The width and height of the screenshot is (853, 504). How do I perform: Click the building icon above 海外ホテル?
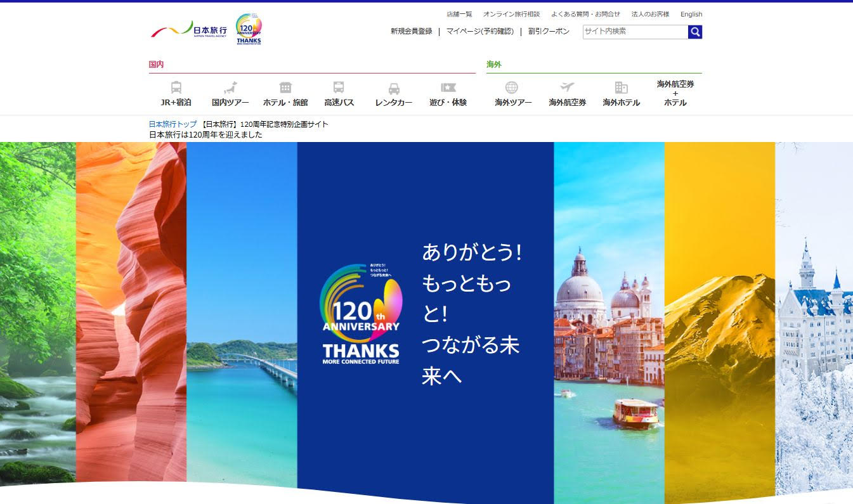click(621, 87)
